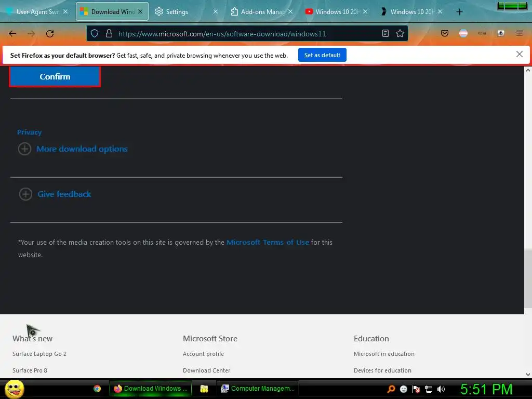Reload the page with the refresh icon
Viewport: 532px width, 399px height.
[x=50, y=33]
